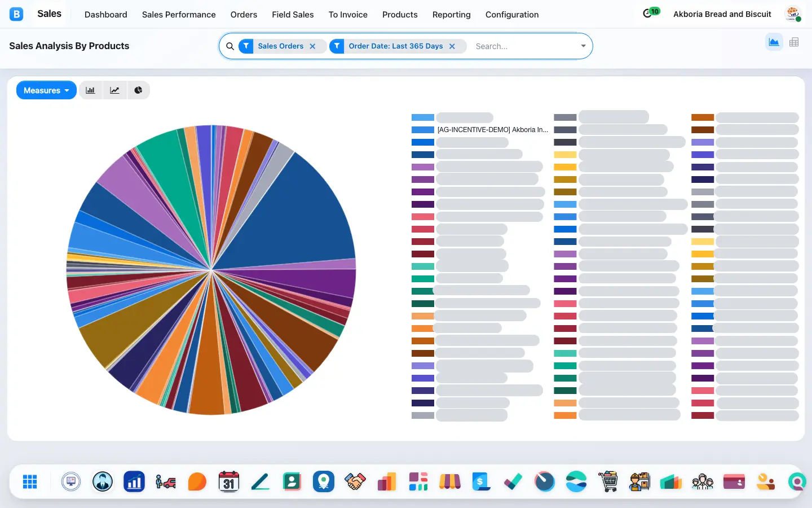Expand the Measures dropdown
Viewport: 812px width, 508px height.
pos(46,90)
